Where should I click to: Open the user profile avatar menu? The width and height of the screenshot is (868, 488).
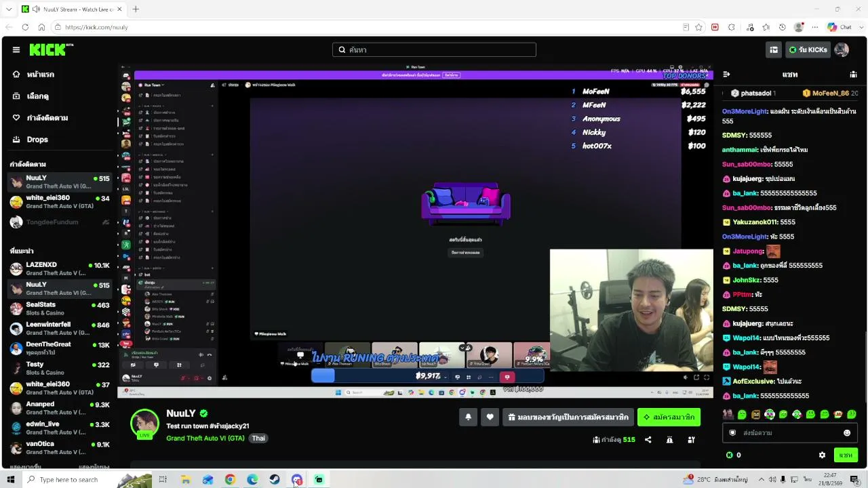coord(842,49)
